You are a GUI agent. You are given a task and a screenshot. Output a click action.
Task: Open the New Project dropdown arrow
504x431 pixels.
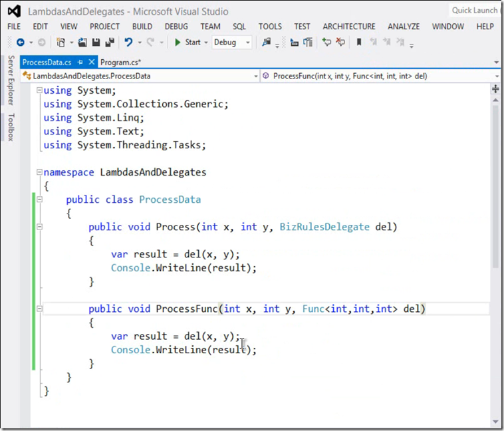click(71, 43)
